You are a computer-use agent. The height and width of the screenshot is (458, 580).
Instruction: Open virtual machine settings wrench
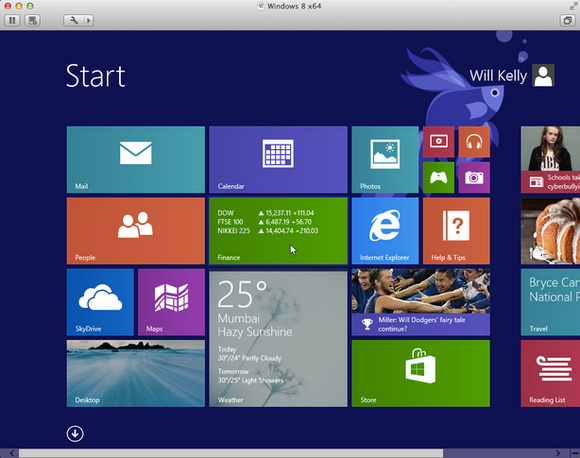(x=74, y=20)
